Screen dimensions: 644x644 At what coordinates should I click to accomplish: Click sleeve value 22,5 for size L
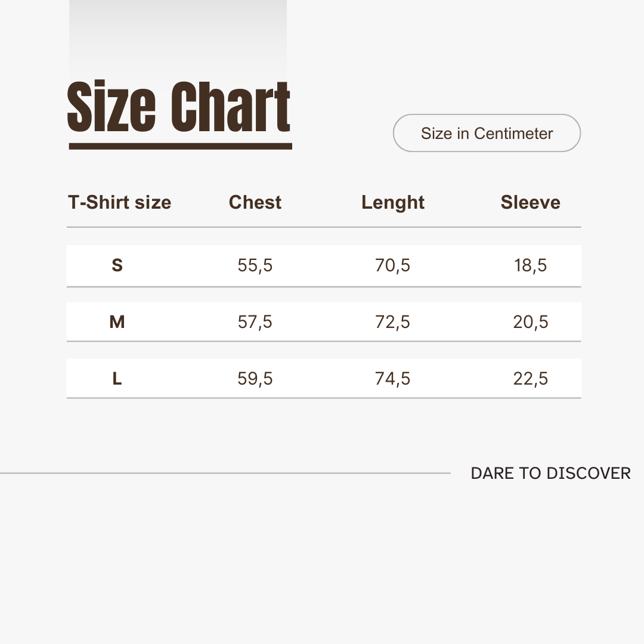click(530, 379)
